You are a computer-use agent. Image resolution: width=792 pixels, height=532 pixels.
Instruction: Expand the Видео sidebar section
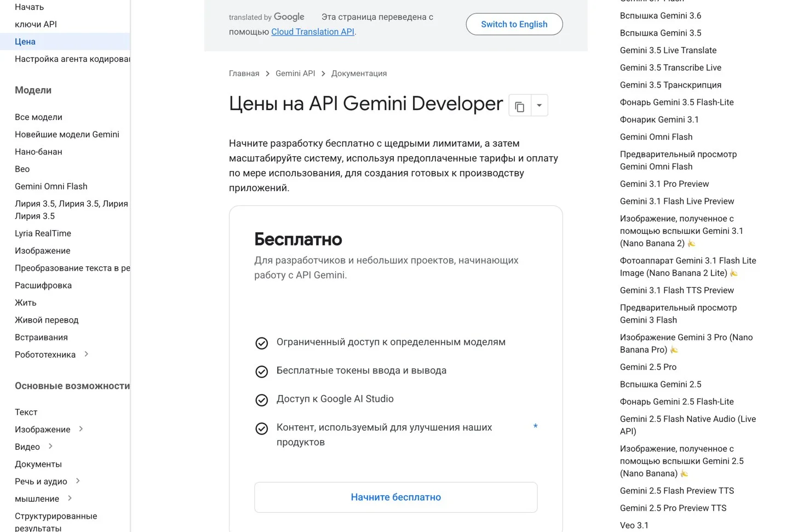(50, 446)
